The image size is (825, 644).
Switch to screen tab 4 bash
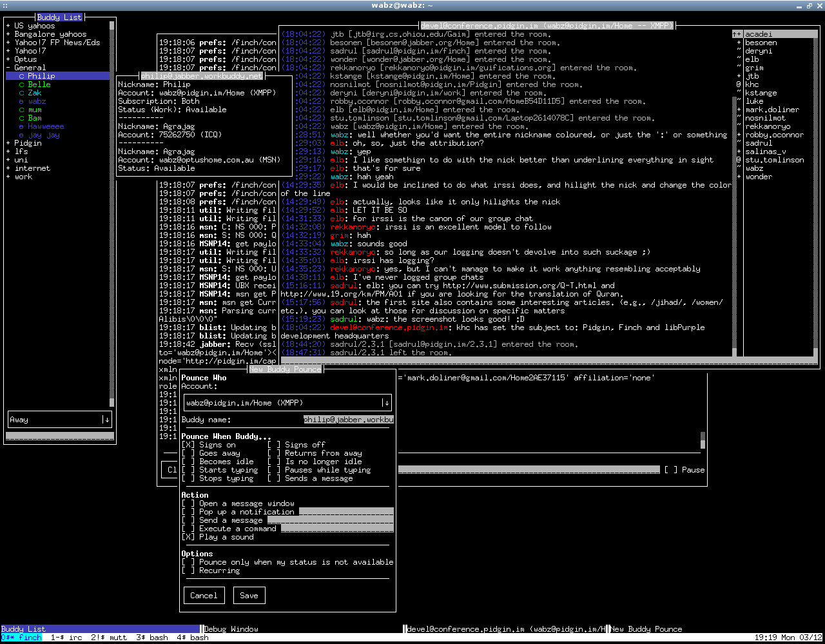[192, 638]
